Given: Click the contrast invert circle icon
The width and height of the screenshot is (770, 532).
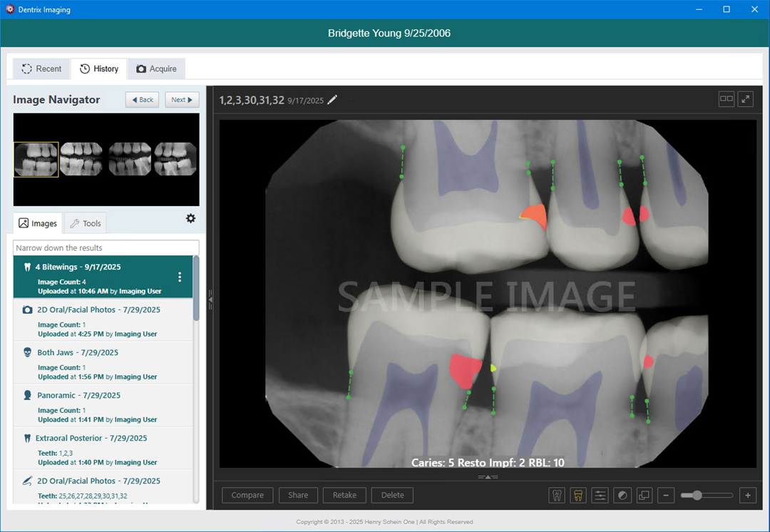Looking at the screenshot, I should point(622,495).
